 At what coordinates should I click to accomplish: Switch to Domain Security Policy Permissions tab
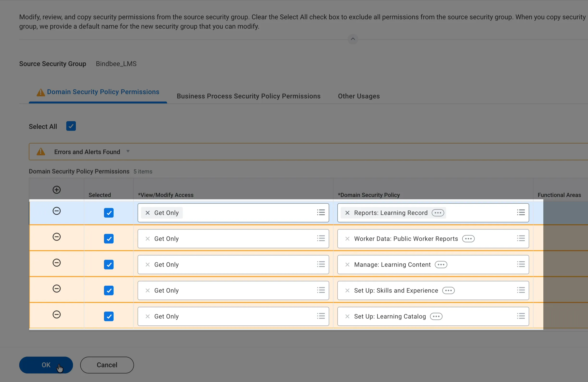click(98, 92)
